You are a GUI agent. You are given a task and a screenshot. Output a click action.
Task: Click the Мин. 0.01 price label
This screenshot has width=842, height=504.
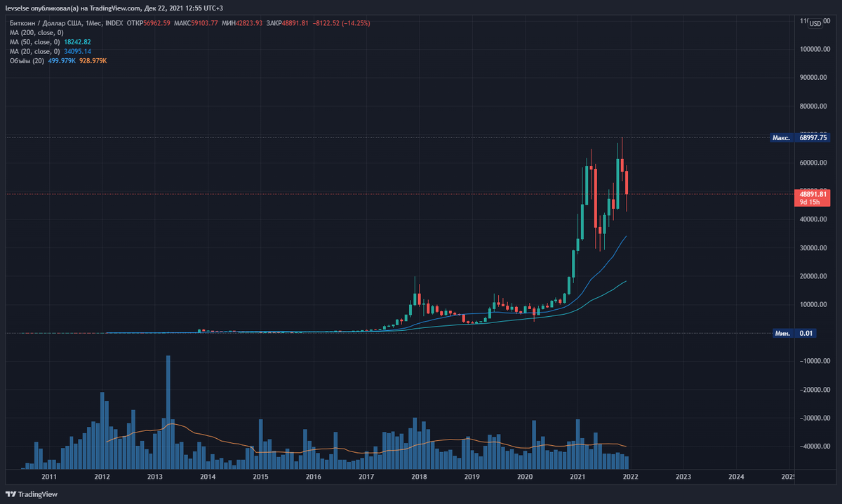click(793, 333)
